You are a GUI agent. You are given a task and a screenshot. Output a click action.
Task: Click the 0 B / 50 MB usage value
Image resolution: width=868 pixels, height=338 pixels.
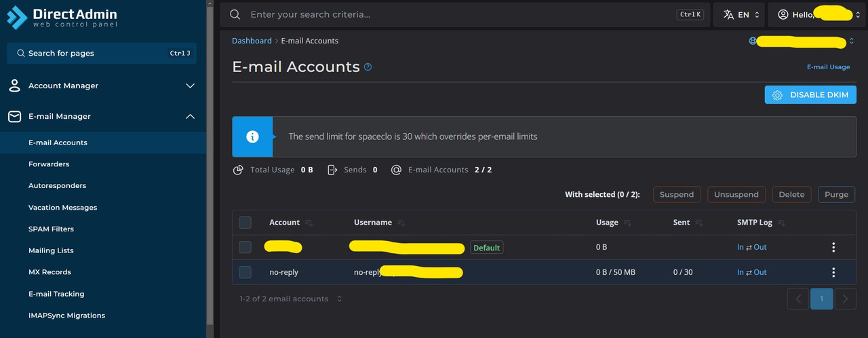[x=615, y=272]
